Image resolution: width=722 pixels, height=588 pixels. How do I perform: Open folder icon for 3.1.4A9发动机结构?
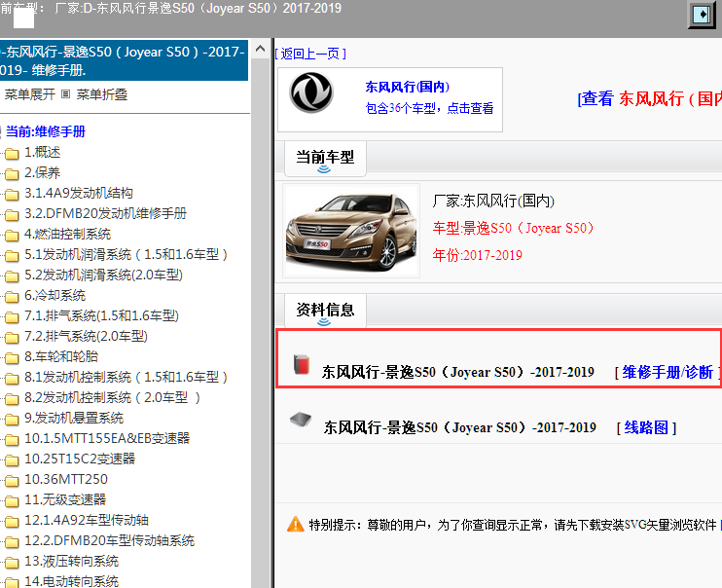[x=12, y=195]
